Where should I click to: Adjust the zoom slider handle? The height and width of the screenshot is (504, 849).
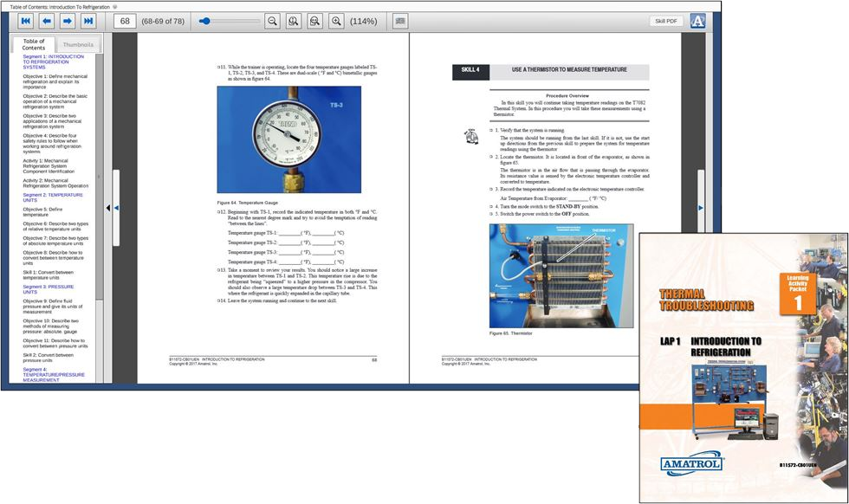click(204, 21)
